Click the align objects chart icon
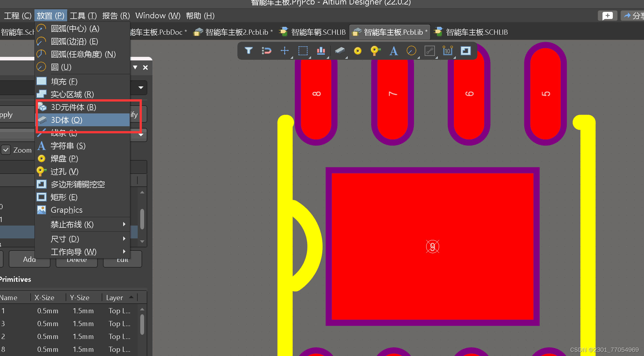644x356 pixels. pyautogui.click(x=321, y=51)
